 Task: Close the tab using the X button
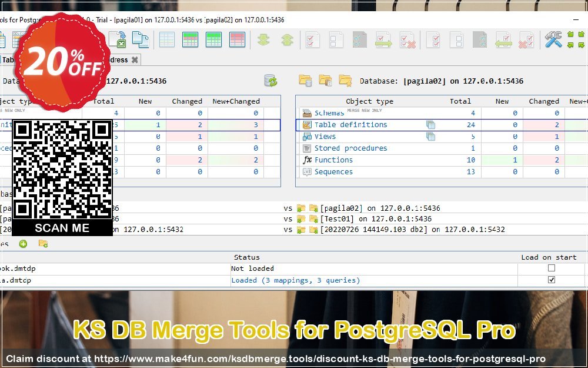[135, 59]
